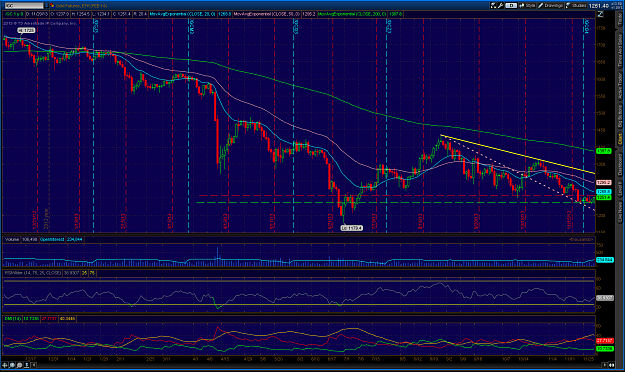Click the cyan 1265.8 price axis label
The image size is (625, 372).
pyautogui.click(x=603, y=192)
